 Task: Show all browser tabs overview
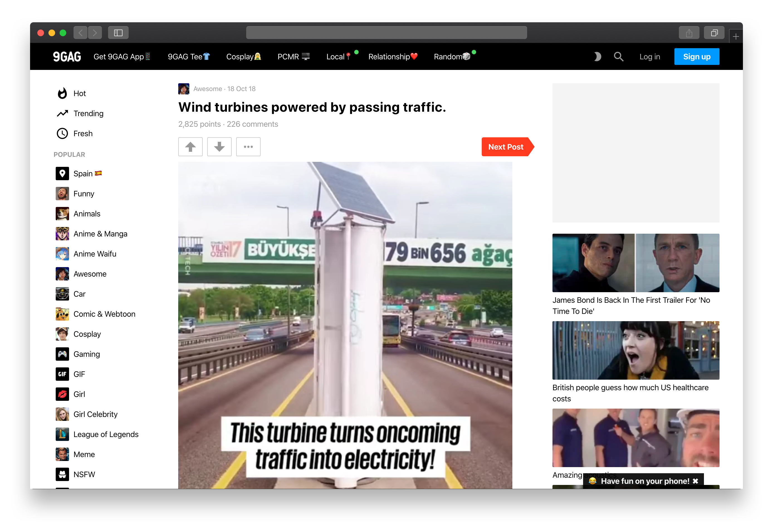[714, 33]
